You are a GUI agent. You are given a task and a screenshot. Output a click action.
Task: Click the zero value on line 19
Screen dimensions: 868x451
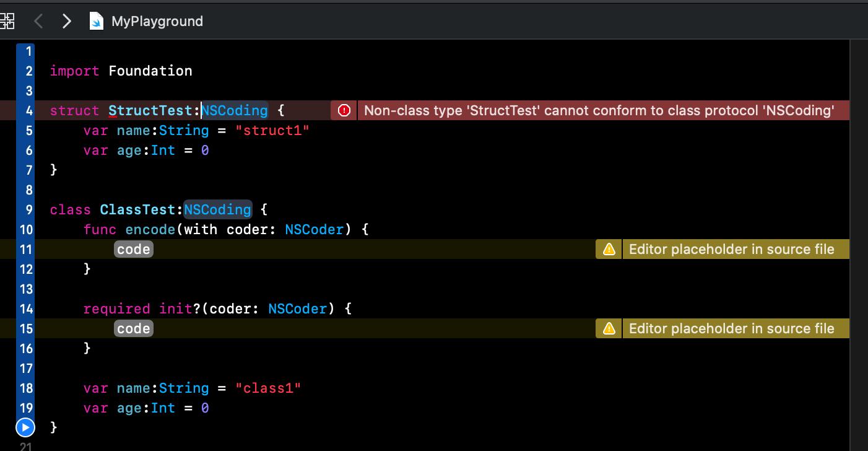(205, 408)
